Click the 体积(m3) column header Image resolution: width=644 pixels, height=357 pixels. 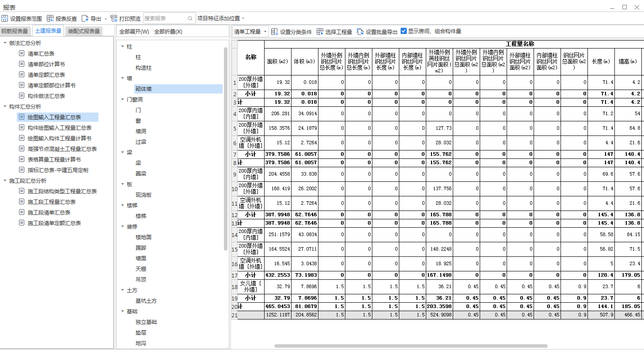tap(304, 61)
